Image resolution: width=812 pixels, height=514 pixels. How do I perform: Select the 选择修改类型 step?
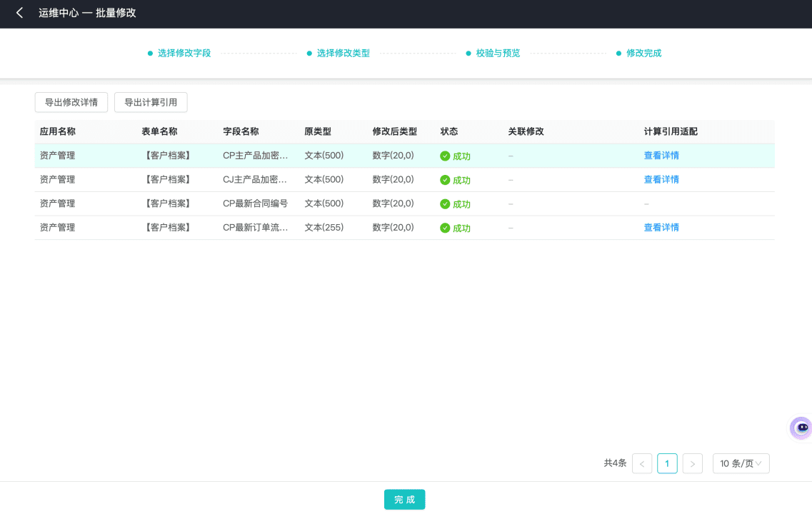point(339,53)
